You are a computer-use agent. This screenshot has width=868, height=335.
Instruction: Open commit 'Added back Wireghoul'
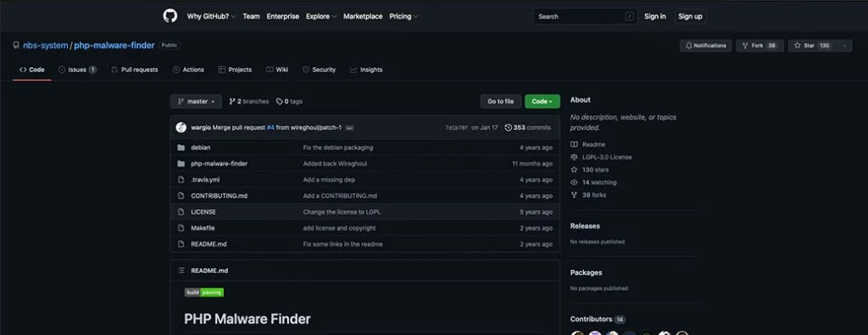click(335, 164)
